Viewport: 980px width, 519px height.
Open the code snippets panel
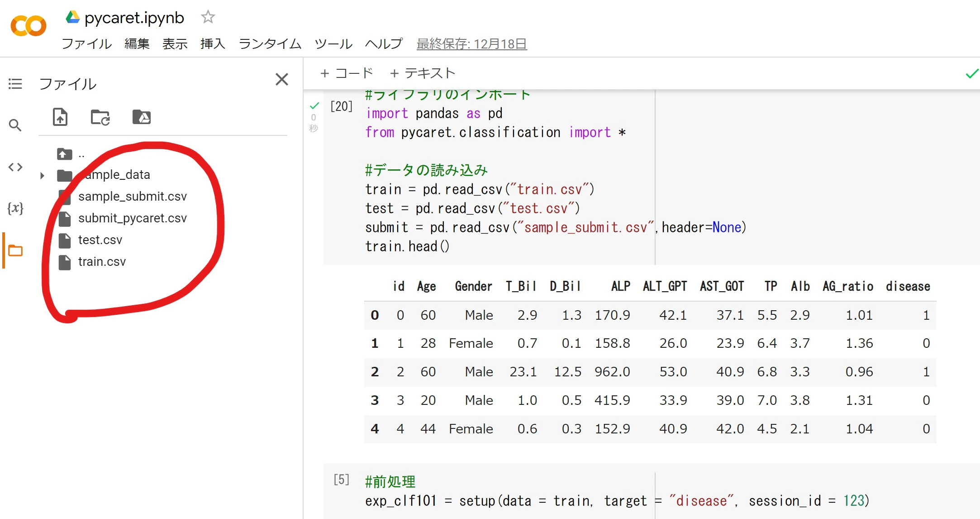[x=15, y=167]
